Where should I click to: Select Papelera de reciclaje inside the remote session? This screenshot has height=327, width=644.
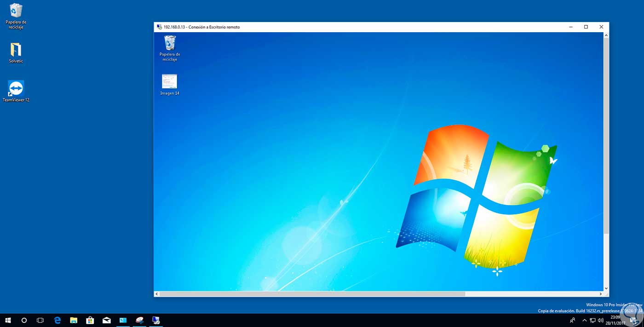tap(170, 48)
